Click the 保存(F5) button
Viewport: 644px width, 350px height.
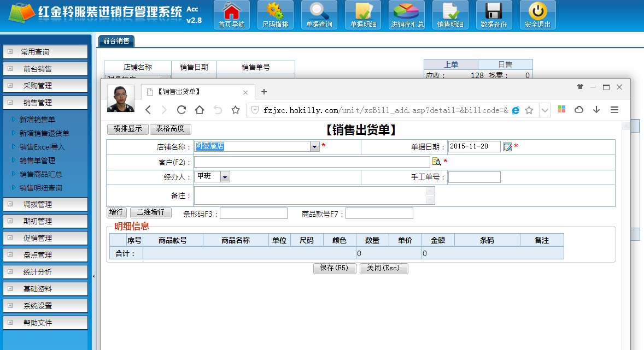(x=335, y=269)
